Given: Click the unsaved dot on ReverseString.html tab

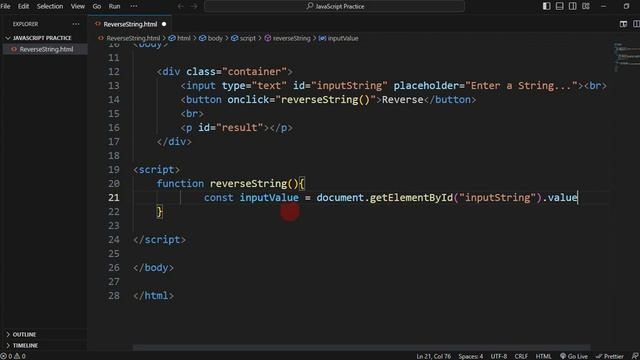Looking at the screenshot, I should (x=164, y=24).
